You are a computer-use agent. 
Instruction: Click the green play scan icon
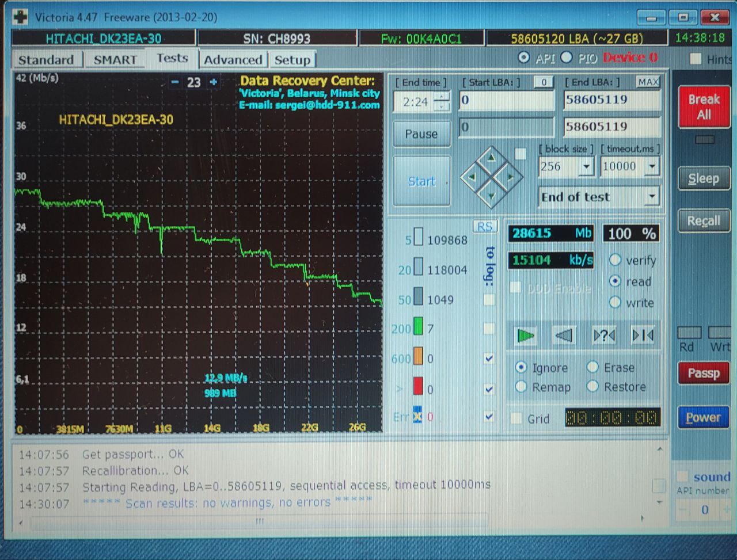tap(526, 335)
